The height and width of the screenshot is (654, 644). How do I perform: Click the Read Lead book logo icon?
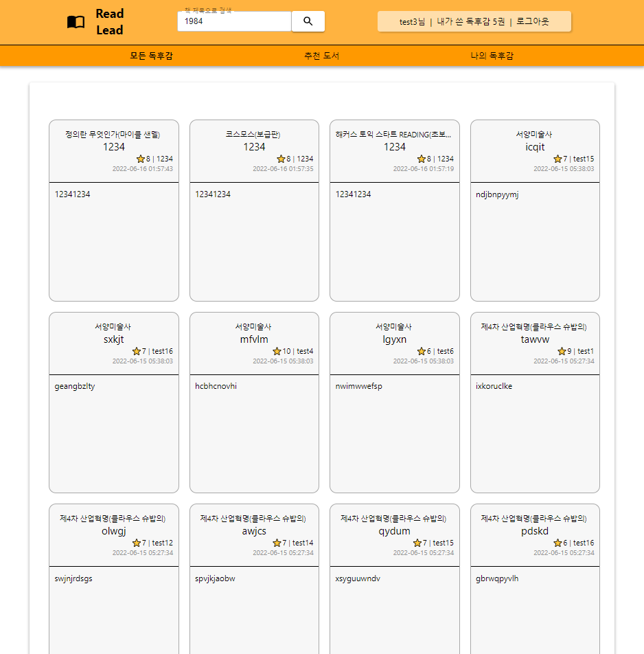click(x=76, y=21)
